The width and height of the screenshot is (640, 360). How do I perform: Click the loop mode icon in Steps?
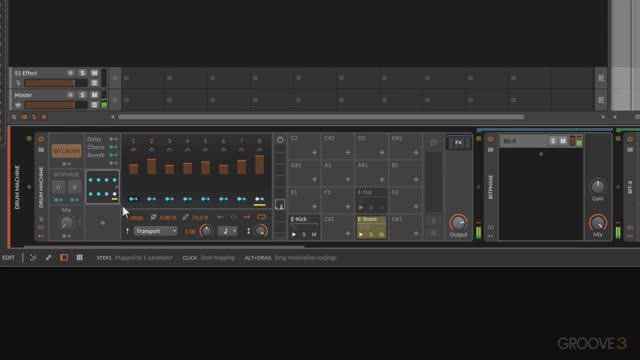pos(261,217)
